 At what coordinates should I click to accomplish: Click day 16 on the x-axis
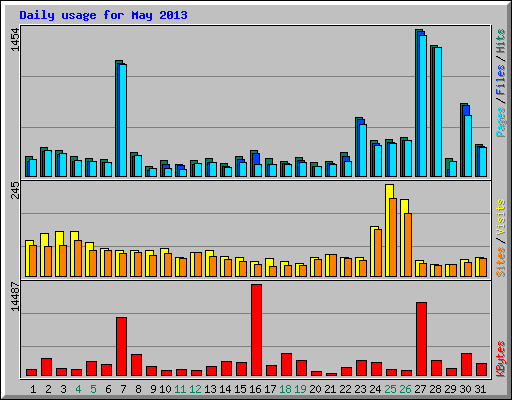[x=255, y=389]
